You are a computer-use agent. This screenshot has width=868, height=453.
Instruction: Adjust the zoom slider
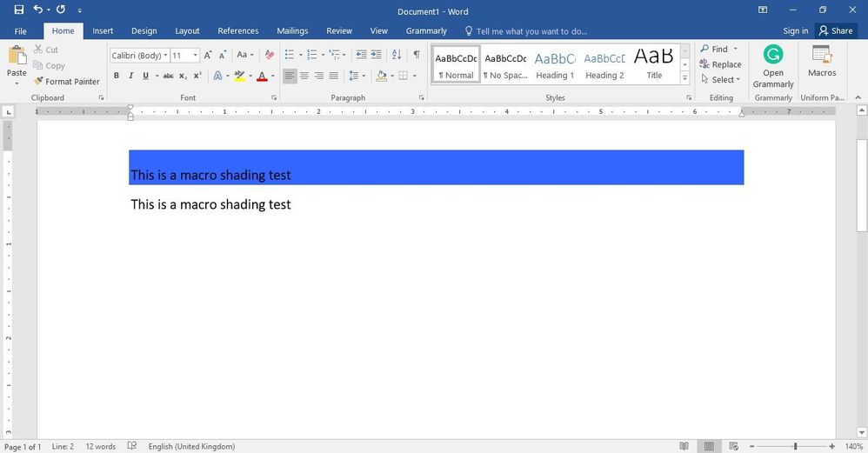pos(795,446)
